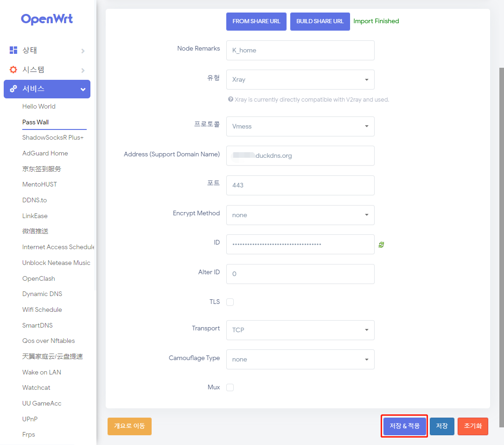Focus the Address domain name field
Image resolution: width=504 pixels, height=445 pixels.
tap(300, 156)
